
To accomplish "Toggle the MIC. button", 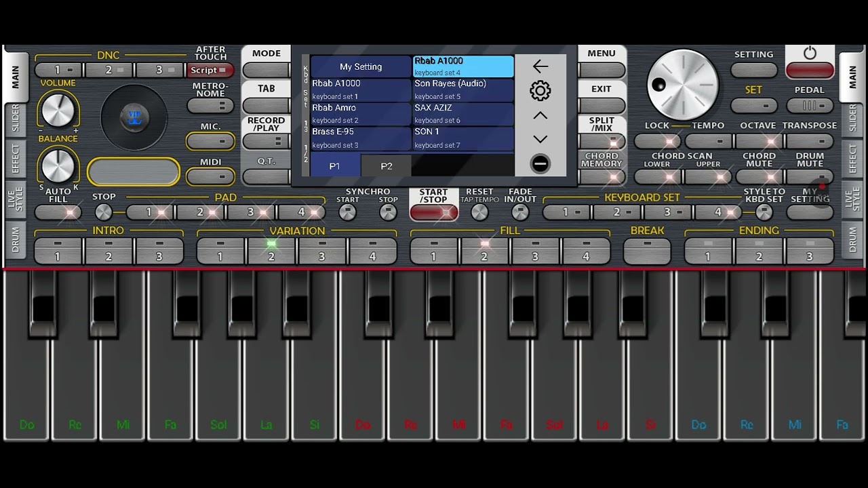I will [x=210, y=141].
